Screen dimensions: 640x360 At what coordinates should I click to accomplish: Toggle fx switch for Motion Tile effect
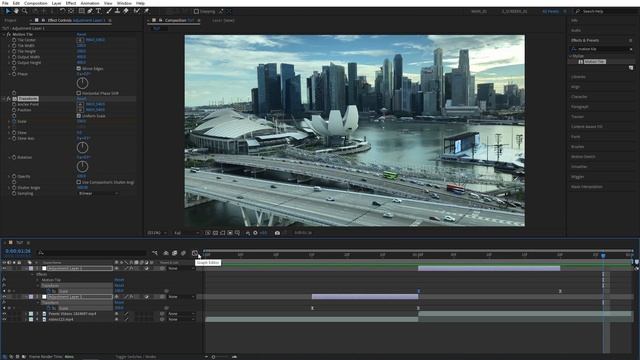[x=9, y=34]
